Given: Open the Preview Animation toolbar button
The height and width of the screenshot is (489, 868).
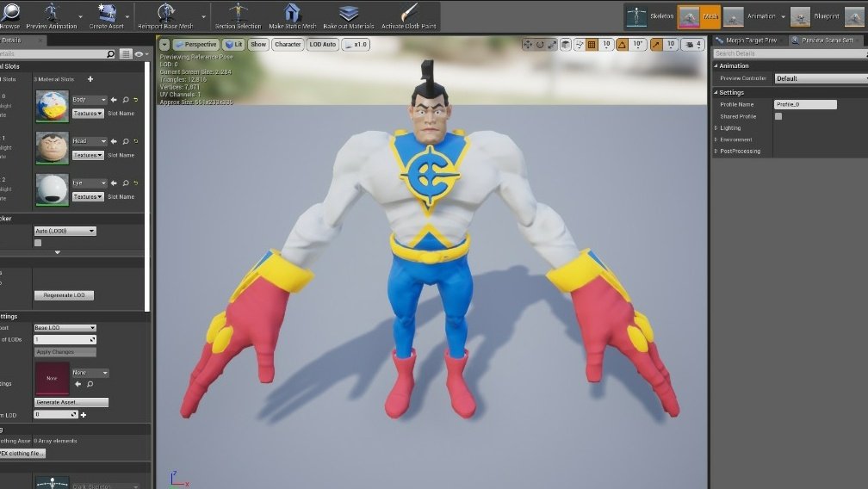Looking at the screenshot, I should 52,15.
